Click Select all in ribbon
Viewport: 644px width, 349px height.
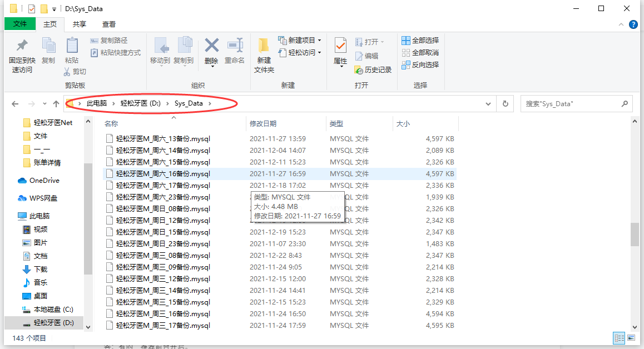click(420, 40)
